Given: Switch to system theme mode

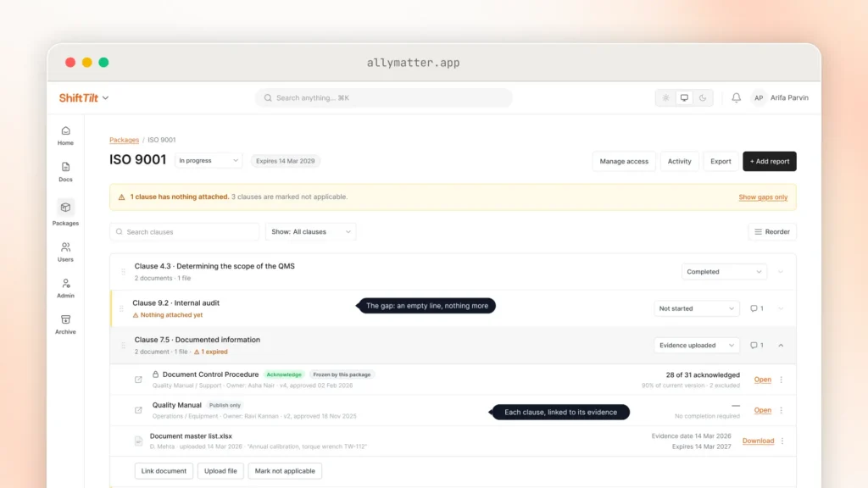Looking at the screenshot, I should 684,98.
